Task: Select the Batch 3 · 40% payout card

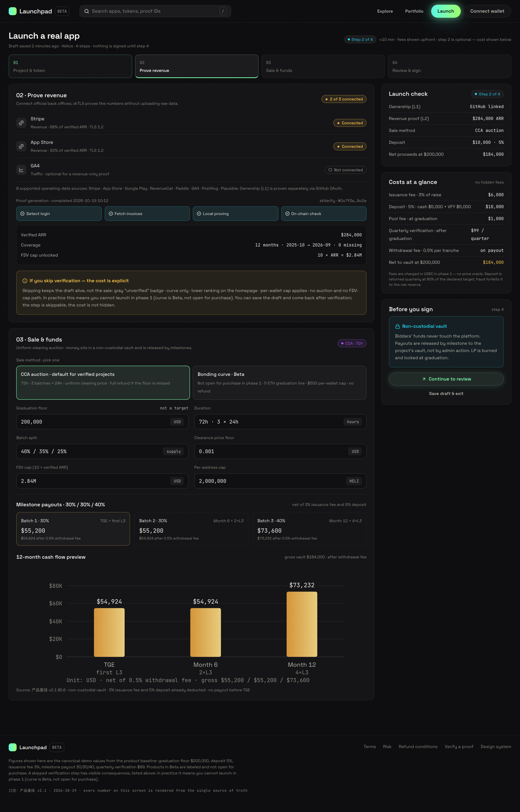Action: point(309,529)
